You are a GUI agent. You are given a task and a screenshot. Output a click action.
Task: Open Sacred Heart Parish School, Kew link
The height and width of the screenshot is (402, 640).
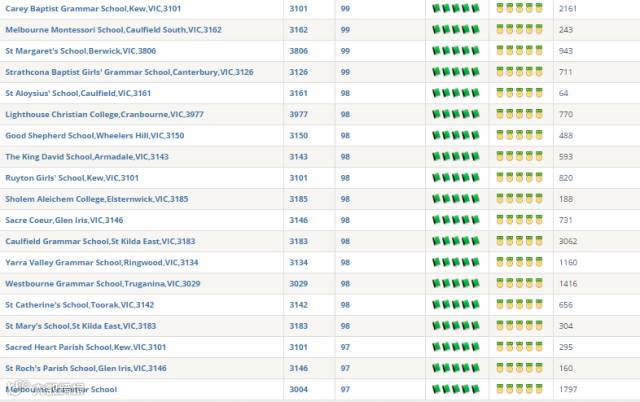pyautogui.click(x=86, y=348)
